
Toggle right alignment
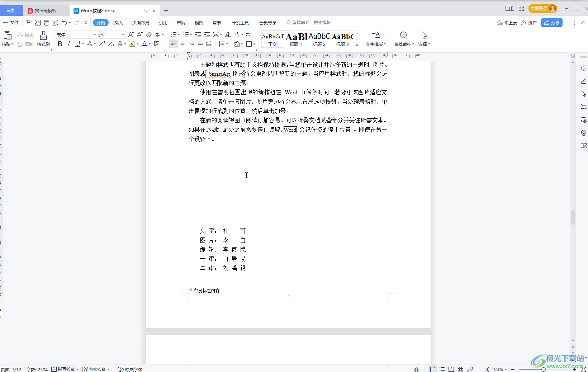click(191, 44)
